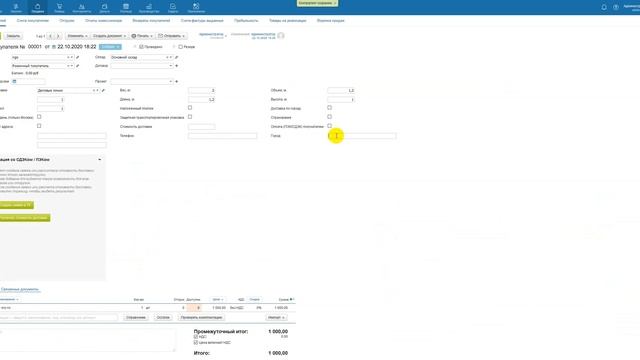Click the user avatar icon in the toolbar
Screen dimensions: 640x360
tap(281, 36)
